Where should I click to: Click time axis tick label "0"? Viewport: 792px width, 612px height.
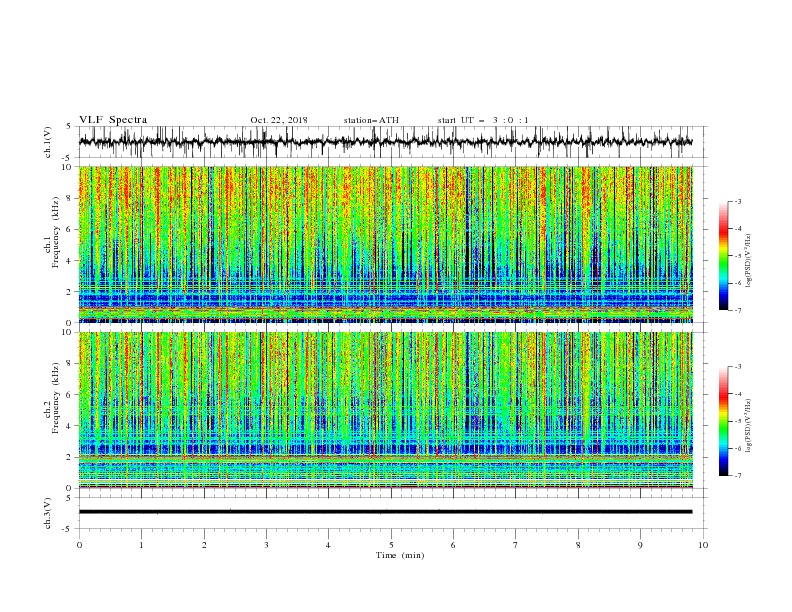(x=79, y=545)
